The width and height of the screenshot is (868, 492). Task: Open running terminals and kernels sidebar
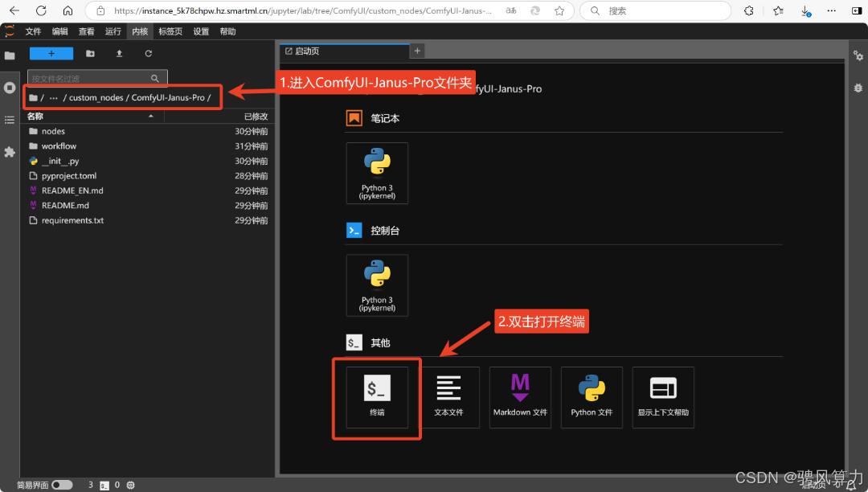10,88
